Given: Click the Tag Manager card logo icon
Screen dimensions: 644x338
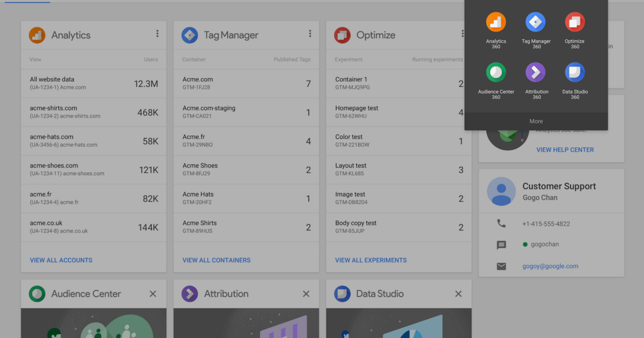Looking at the screenshot, I should click(x=190, y=36).
